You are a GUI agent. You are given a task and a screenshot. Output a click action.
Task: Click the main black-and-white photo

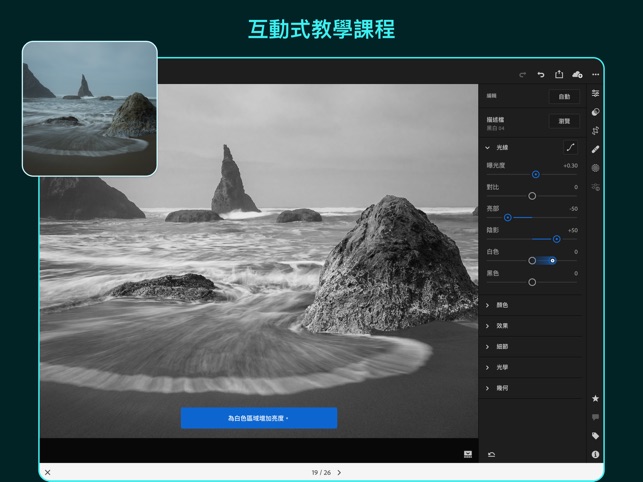pos(259,261)
